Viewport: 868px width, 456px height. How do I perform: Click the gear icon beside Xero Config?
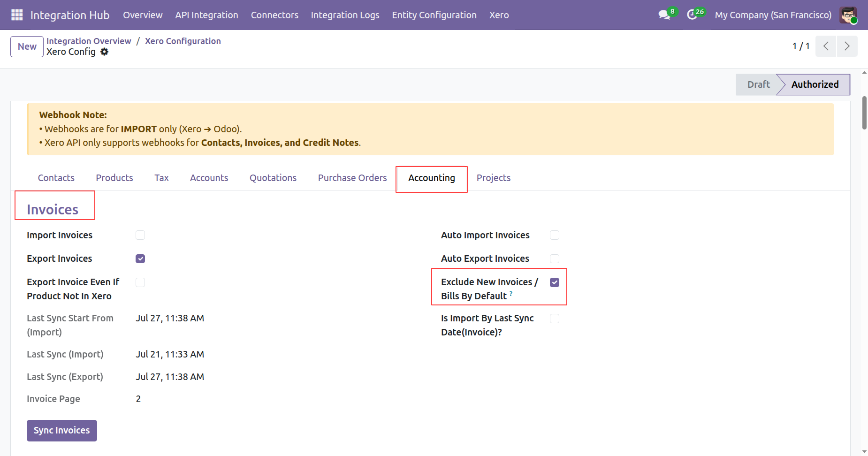[104, 52]
